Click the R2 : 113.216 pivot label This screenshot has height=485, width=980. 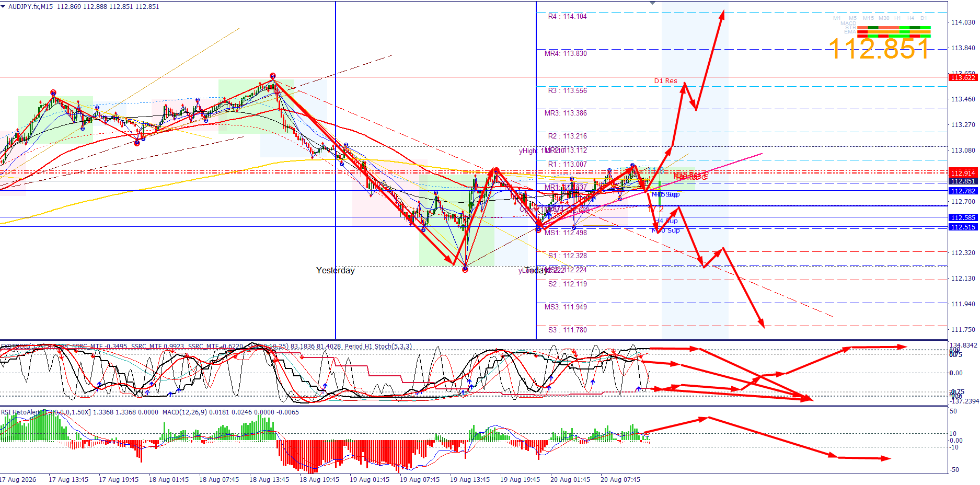[x=567, y=136]
